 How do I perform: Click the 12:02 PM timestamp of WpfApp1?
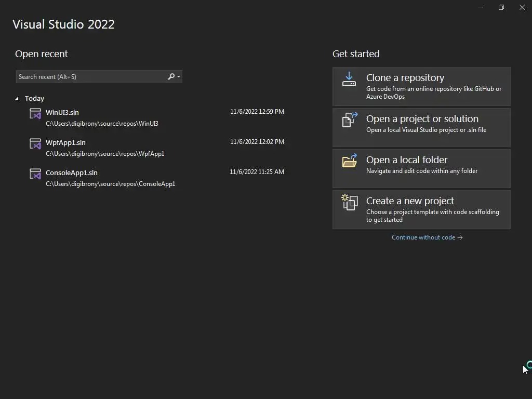(x=257, y=142)
